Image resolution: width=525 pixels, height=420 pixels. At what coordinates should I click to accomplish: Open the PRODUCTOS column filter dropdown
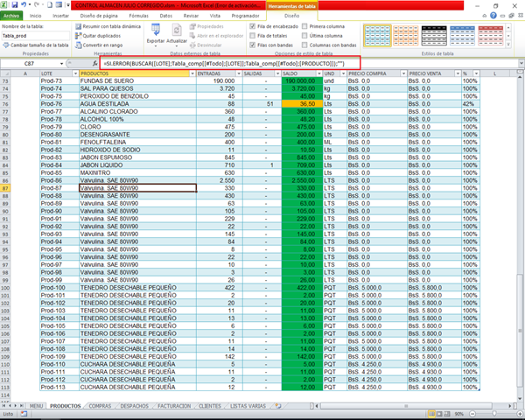click(x=192, y=73)
